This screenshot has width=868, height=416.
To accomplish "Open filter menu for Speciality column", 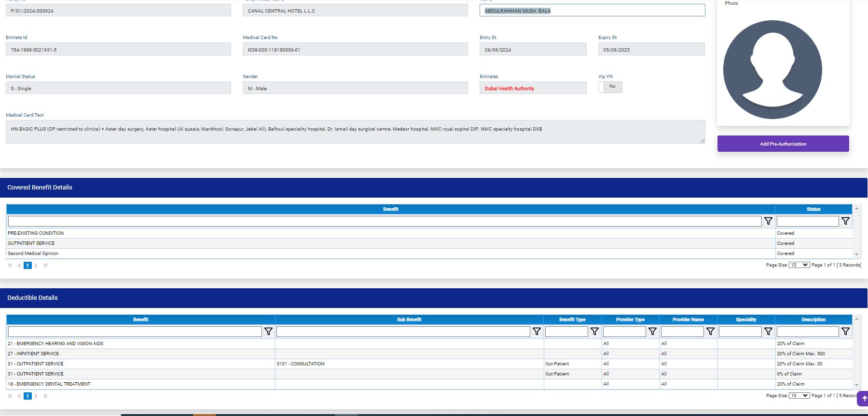I will [768, 332].
